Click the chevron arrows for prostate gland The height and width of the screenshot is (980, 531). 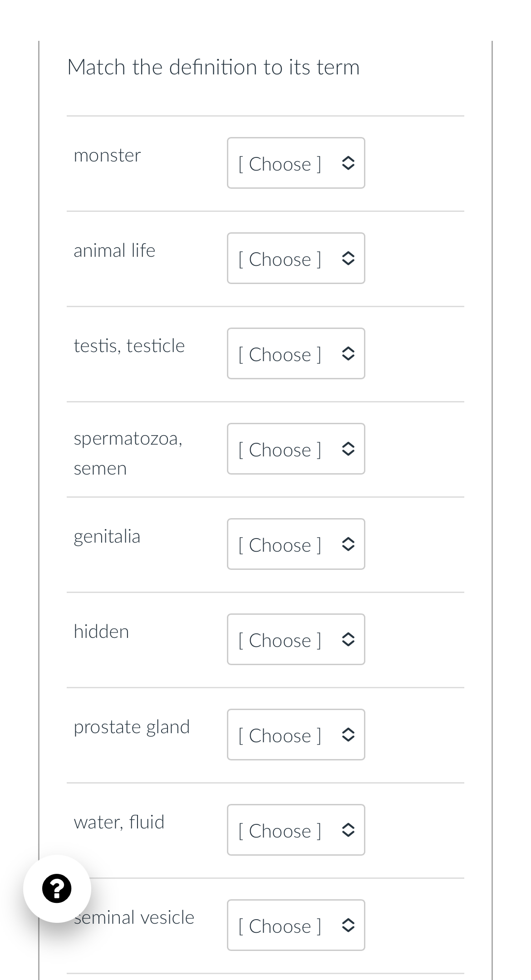[x=348, y=735]
